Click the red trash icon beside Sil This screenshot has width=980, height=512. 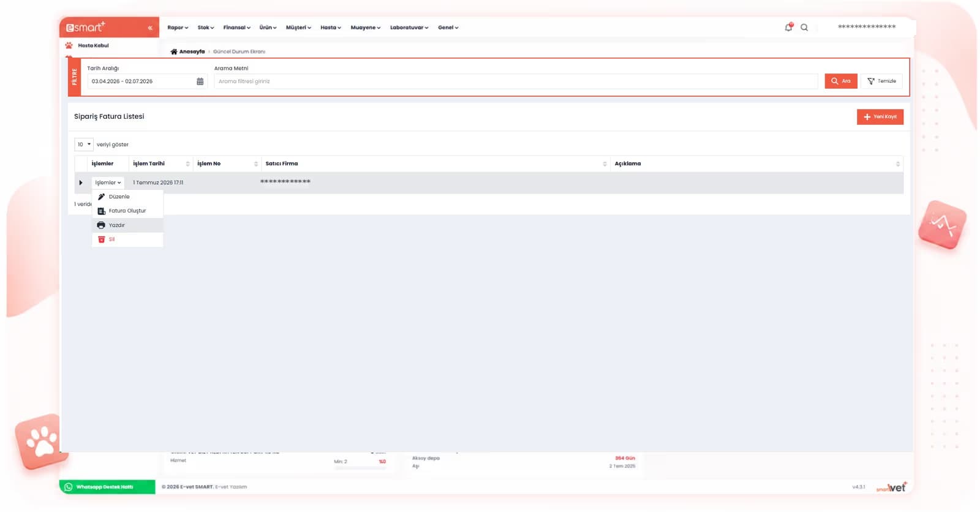(x=102, y=239)
